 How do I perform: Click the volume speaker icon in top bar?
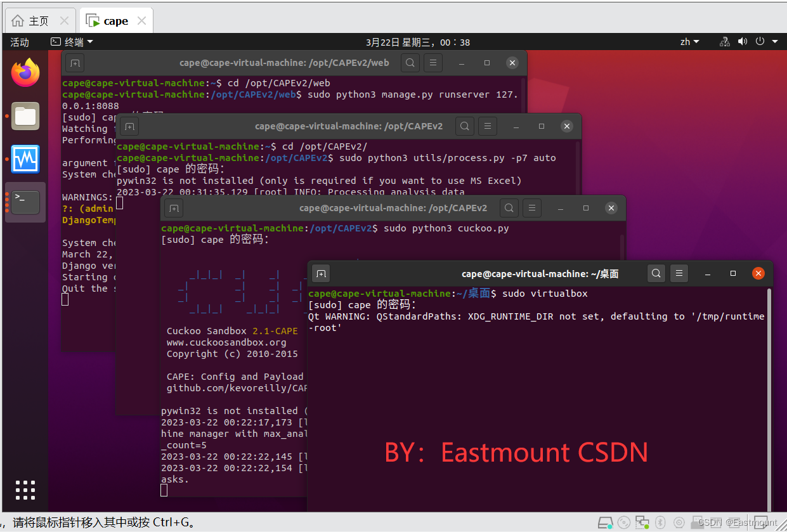click(742, 42)
